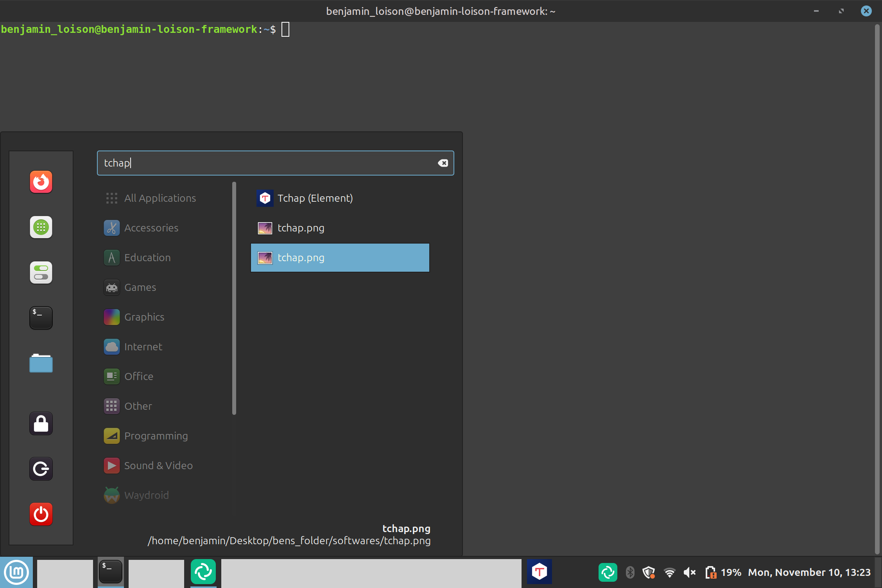Click the Log Out icon
This screenshot has width=882, height=588.
pos(41,469)
